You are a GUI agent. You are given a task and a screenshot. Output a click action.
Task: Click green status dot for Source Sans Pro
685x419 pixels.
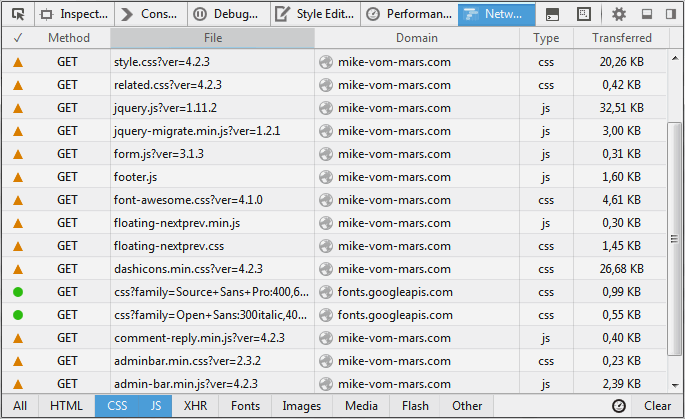[x=18, y=292]
